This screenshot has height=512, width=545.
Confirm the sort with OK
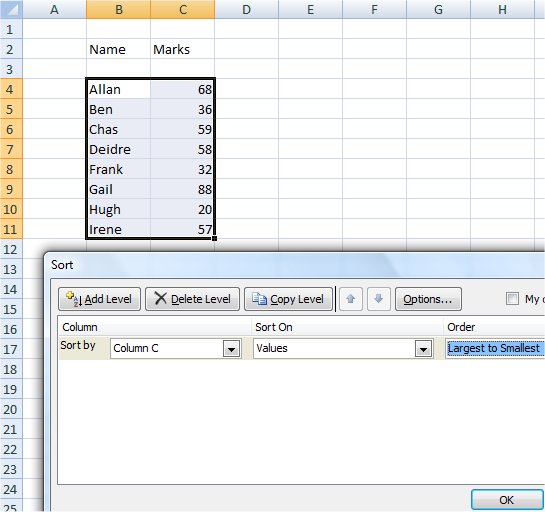pos(507,500)
